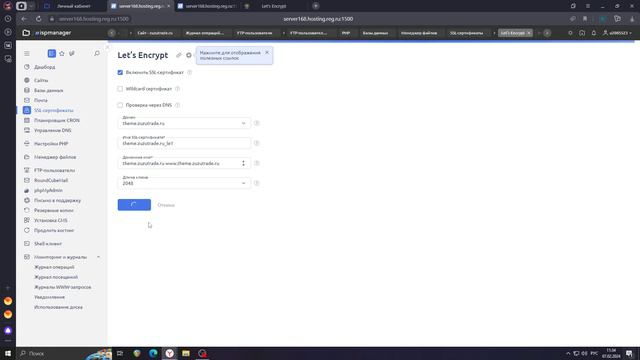Show favorites with the sidebar star icon
640x360 pixels.
(62, 53)
